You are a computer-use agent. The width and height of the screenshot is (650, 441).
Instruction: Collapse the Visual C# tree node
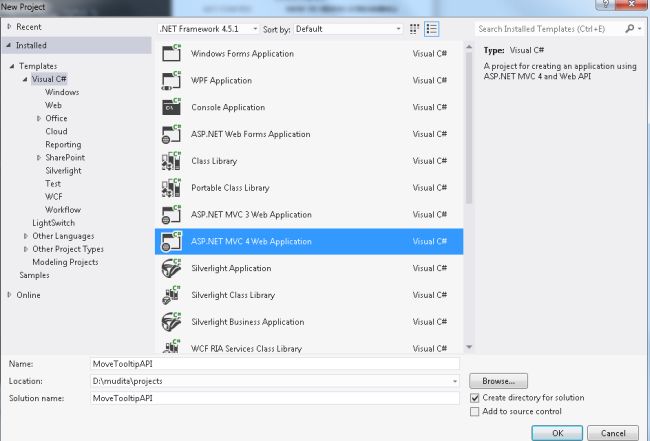pos(25,79)
